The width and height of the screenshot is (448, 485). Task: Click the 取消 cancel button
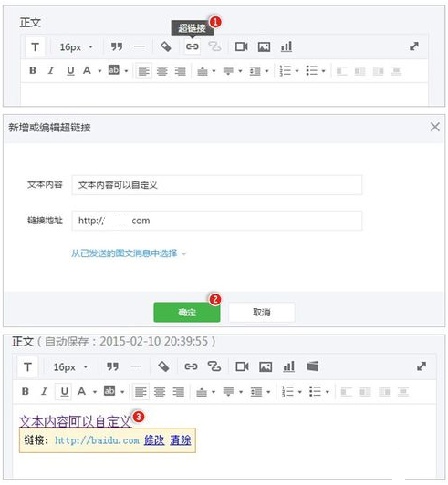coord(262,312)
